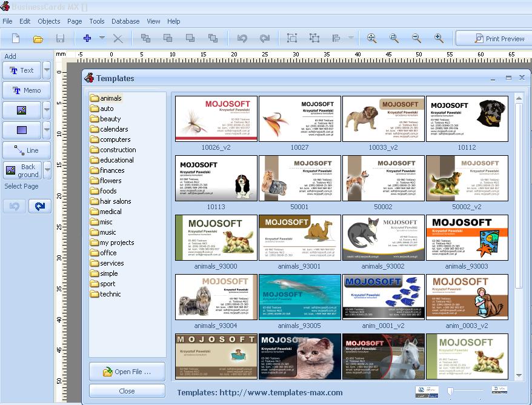Click the blue plus Add object icon

87,38
